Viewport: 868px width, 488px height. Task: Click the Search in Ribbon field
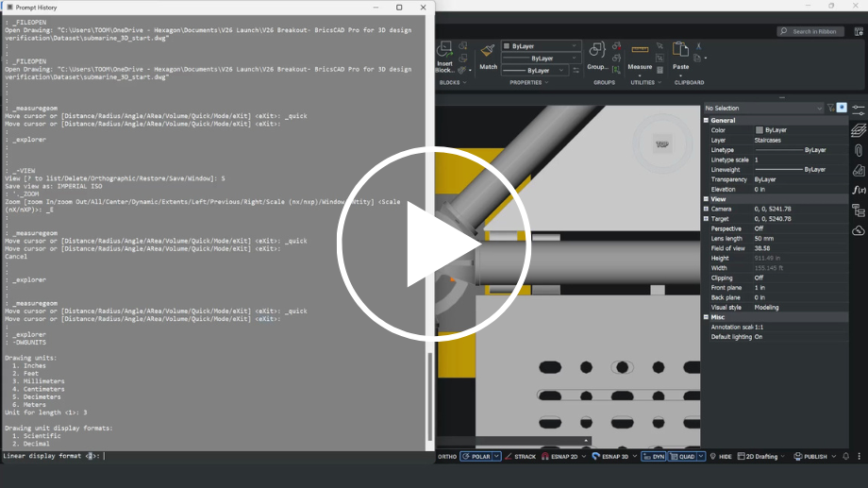810,31
